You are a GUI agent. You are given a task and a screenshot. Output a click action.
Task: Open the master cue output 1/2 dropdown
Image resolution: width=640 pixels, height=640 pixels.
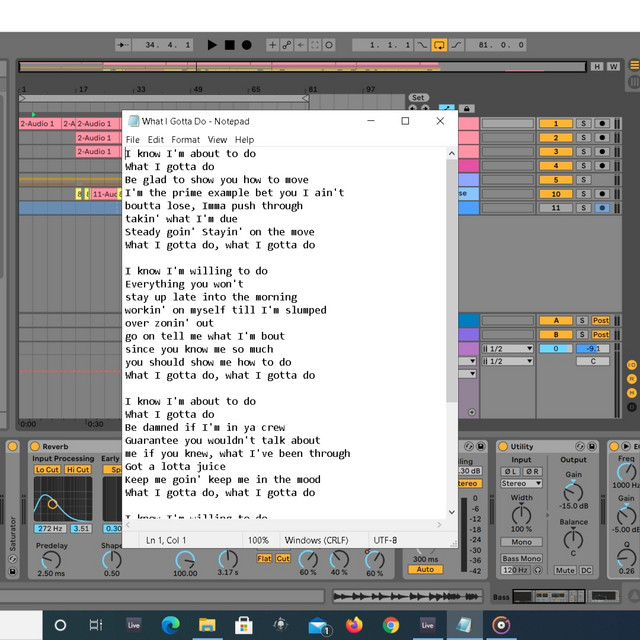click(506, 348)
